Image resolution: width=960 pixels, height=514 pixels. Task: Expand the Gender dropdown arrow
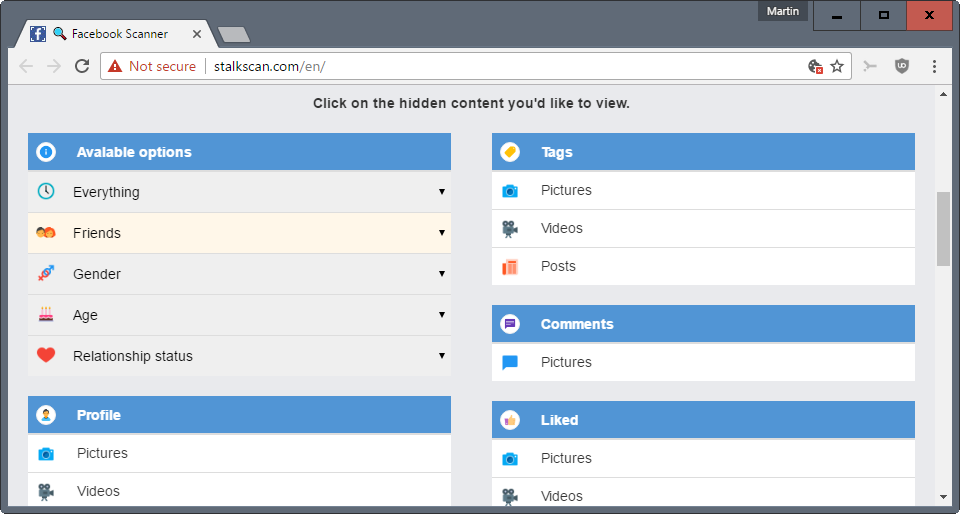tap(441, 274)
